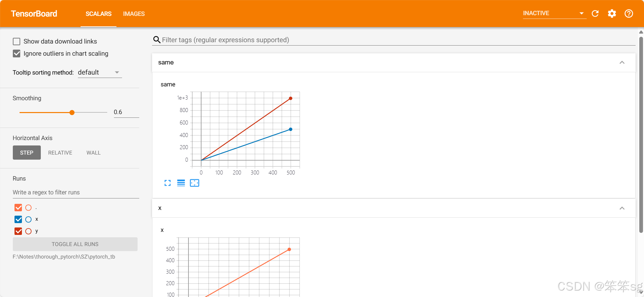Uncheck the '.' run checkbox
644x297 pixels.
pos(18,208)
